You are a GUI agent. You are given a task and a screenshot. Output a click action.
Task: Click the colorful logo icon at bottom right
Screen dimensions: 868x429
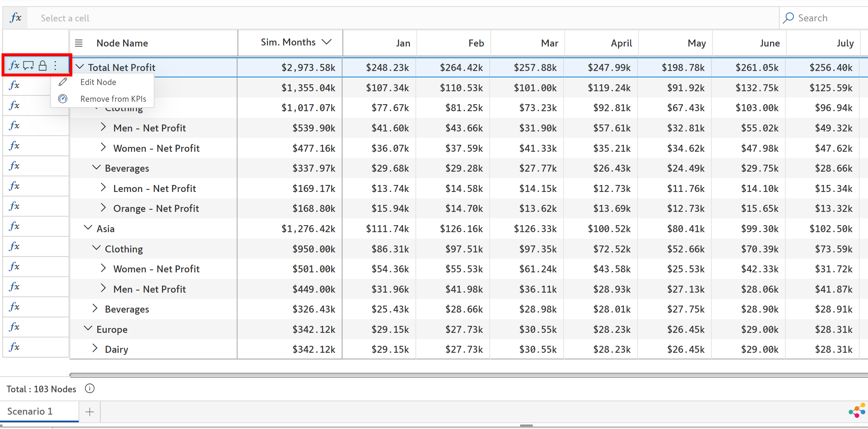pos(857,410)
